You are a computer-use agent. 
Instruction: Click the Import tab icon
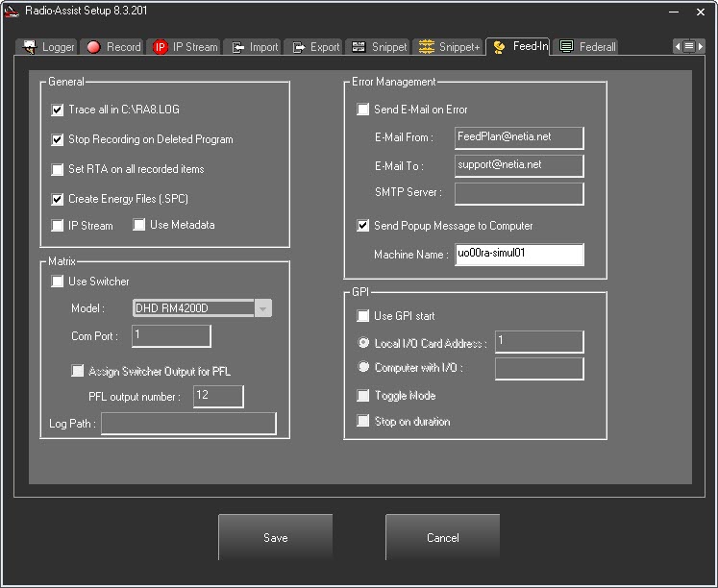237,46
